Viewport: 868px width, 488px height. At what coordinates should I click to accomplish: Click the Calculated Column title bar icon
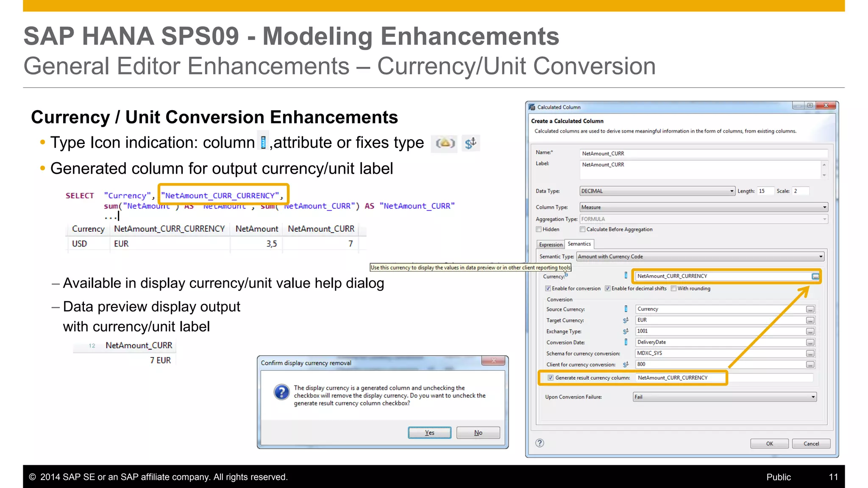pos(532,107)
